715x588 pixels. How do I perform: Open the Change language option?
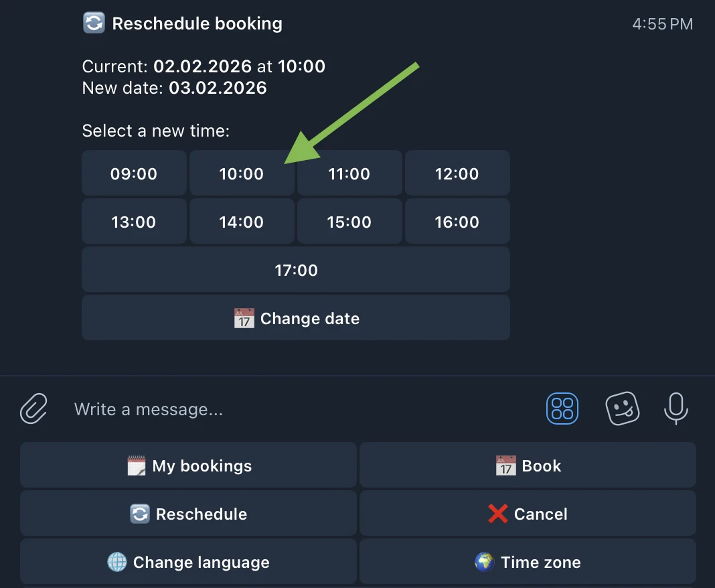[x=188, y=561]
